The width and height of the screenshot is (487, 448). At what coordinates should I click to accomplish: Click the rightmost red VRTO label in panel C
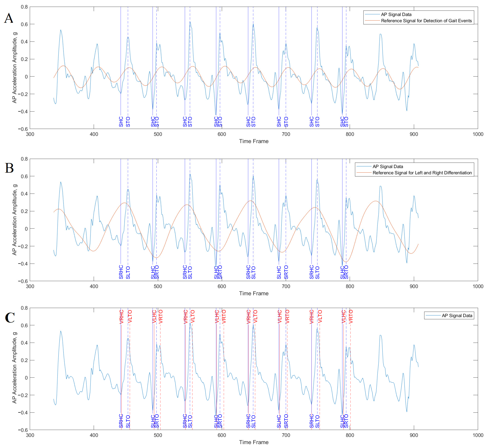point(351,317)
